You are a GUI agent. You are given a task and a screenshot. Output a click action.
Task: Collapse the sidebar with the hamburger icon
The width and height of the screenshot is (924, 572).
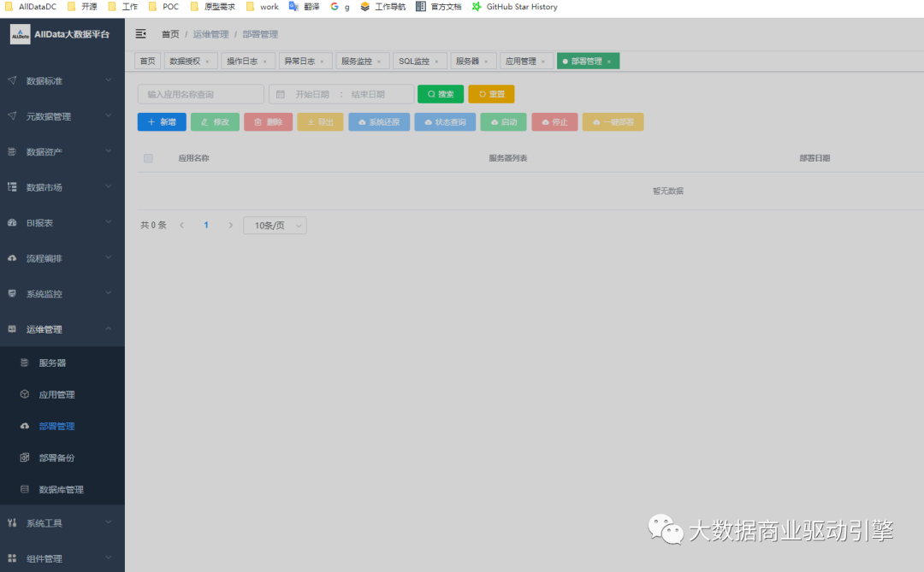click(x=141, y=34)
